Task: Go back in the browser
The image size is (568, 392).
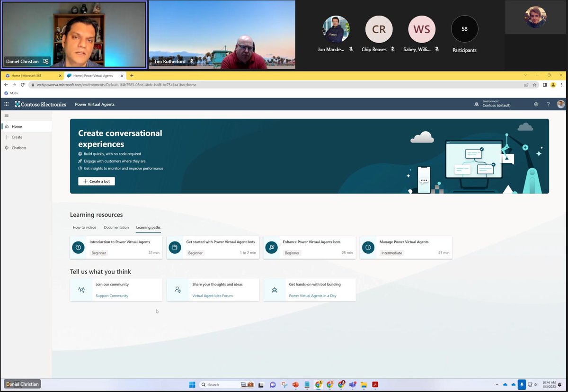Action: coord(6,85)
